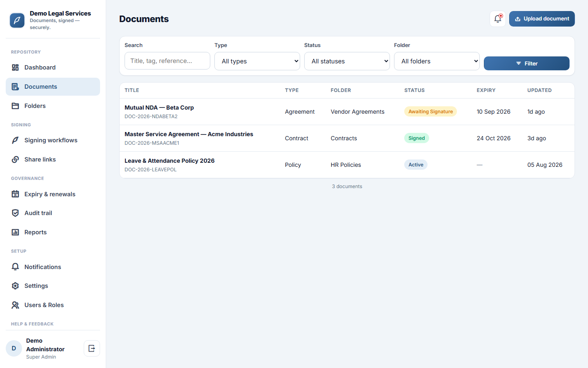The image size is (588, 368).
Task: Click the Folders folder icon
Action: pyautogui.click(x=15, y=106)
